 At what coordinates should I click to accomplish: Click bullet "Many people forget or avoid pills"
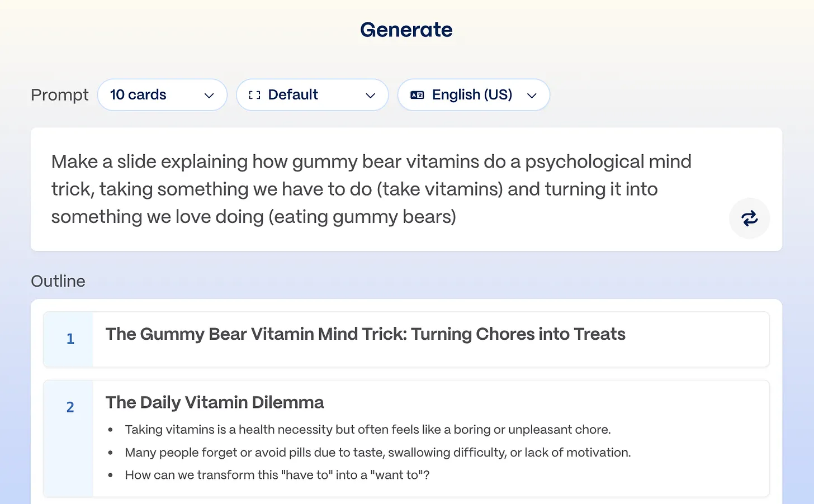[377, 453]
